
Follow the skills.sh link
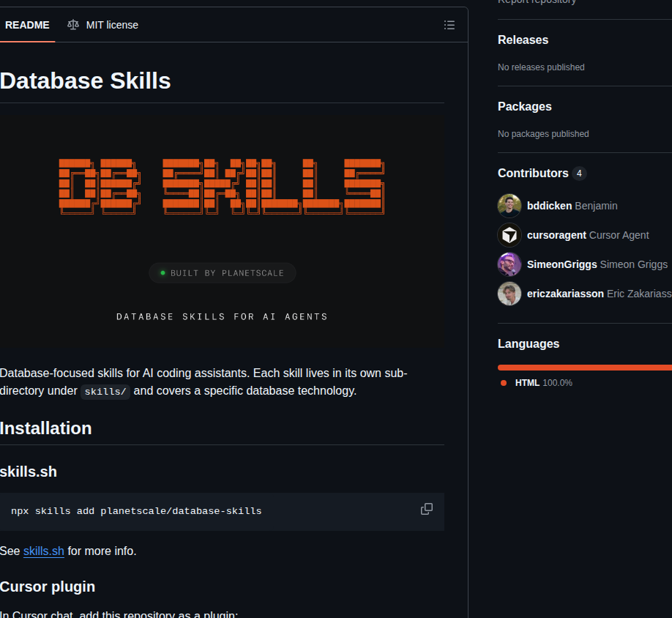point(44,551)
